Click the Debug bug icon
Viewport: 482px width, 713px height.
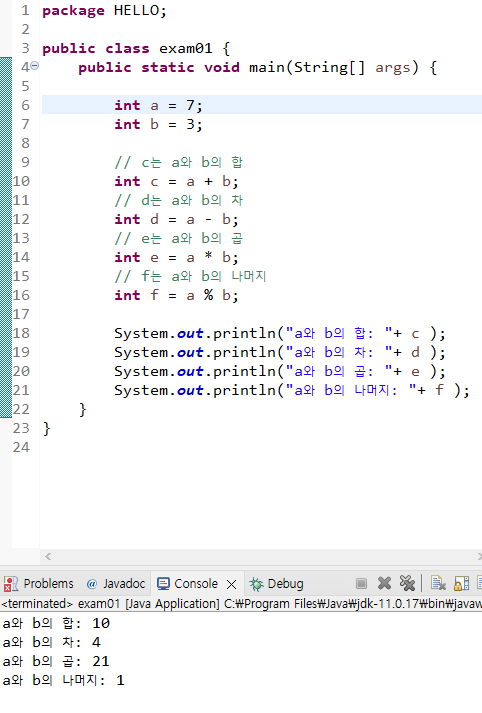click(256, 584)
